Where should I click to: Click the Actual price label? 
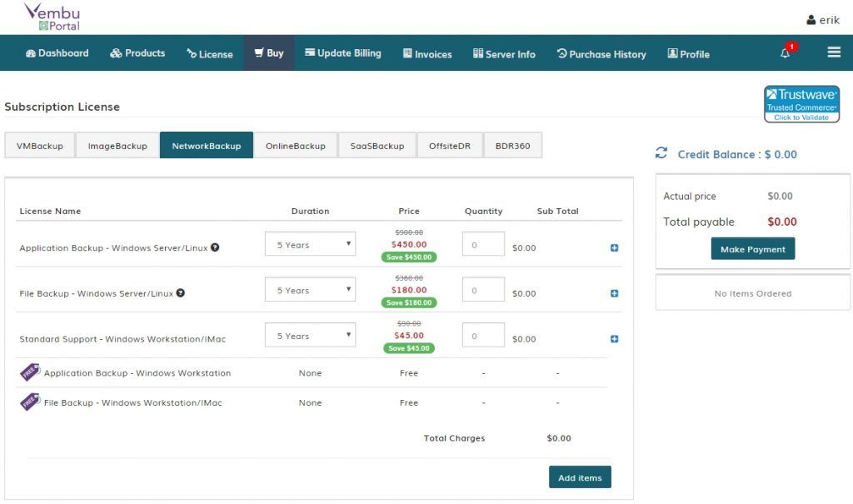point(689,196)
